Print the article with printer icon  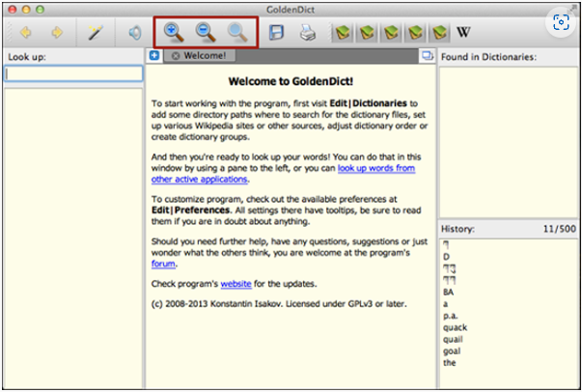pyautogui.click(x=307, y=32)
